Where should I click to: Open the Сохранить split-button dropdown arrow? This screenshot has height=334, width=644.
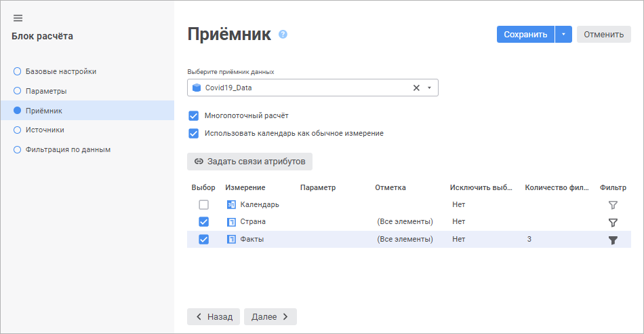563,35
